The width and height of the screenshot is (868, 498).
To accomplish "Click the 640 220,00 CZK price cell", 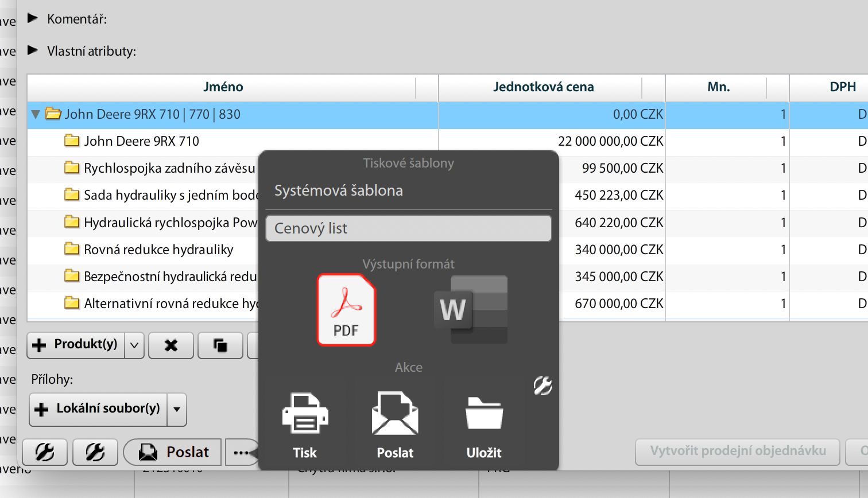I will click(x=619, y=222).
